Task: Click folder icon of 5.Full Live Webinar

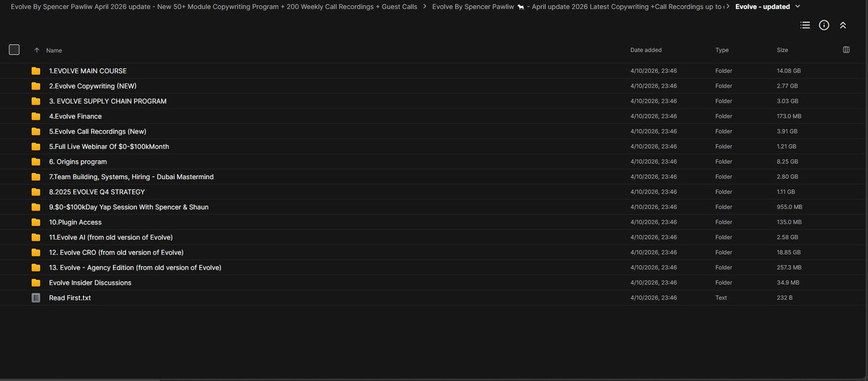Action: 36,147
